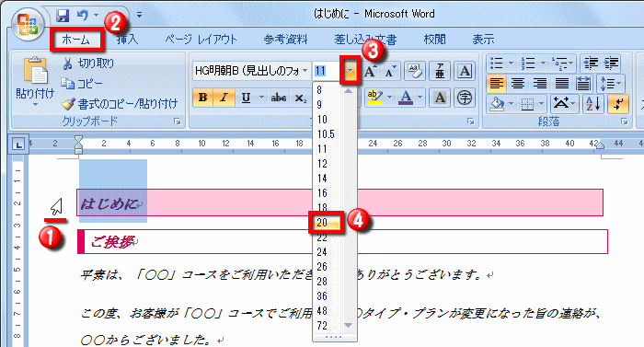Click 切り取り to cut selection
Screen dimensions: 644x347
[88, 64]
